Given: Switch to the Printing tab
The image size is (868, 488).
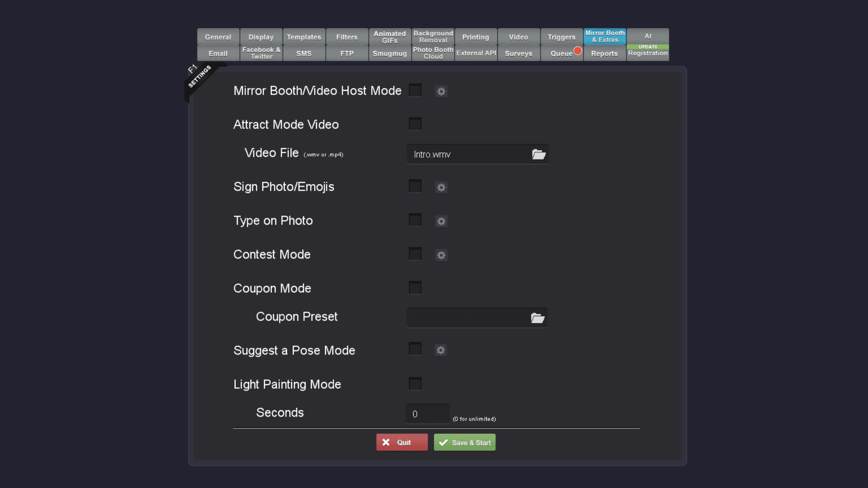Looking at the screenshot, I should [476, 37].
